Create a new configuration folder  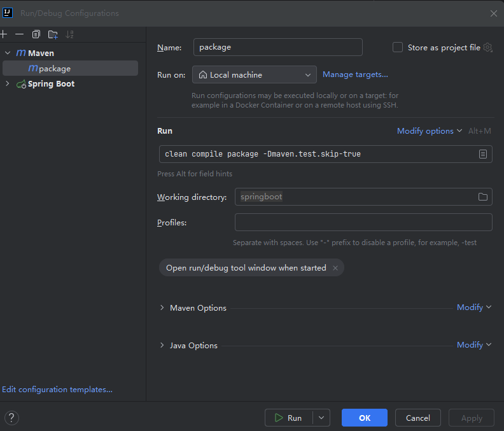53,34
